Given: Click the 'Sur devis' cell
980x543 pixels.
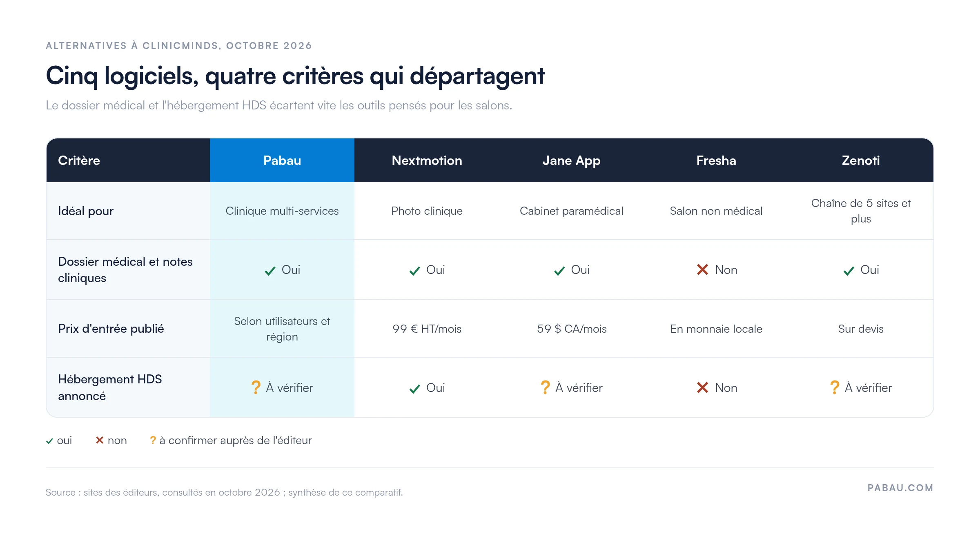Looking at the screenshot, I should (861, 329).
